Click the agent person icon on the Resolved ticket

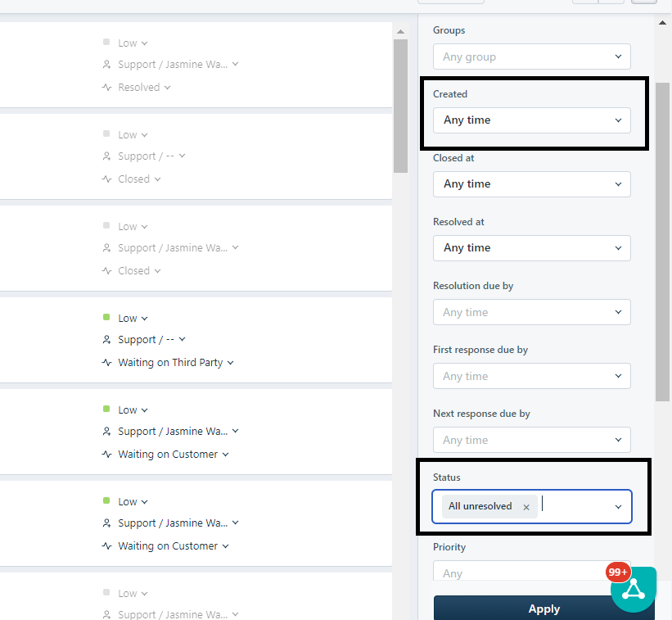point(106,65)
